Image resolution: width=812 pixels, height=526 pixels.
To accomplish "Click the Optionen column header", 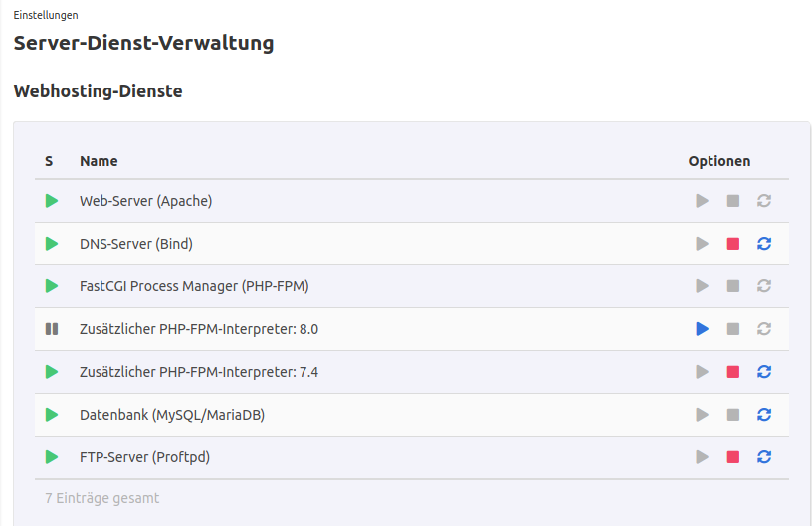I will 718,161.
